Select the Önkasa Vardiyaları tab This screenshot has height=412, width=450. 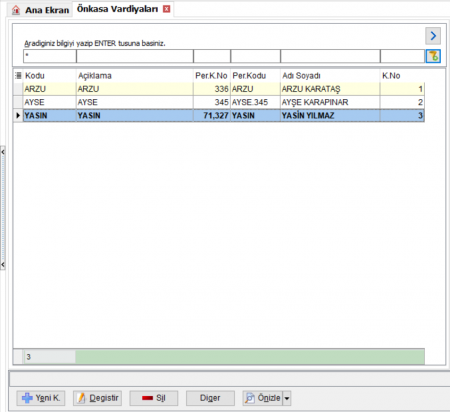click(x=117, y=9)
